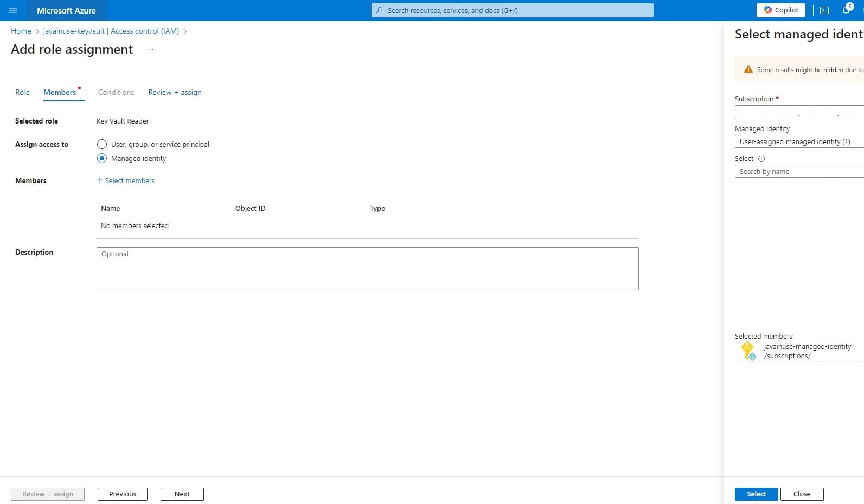Click the 'No members selected' row
The height and width of the screenshot is (504, 864).
coord(368,226)
